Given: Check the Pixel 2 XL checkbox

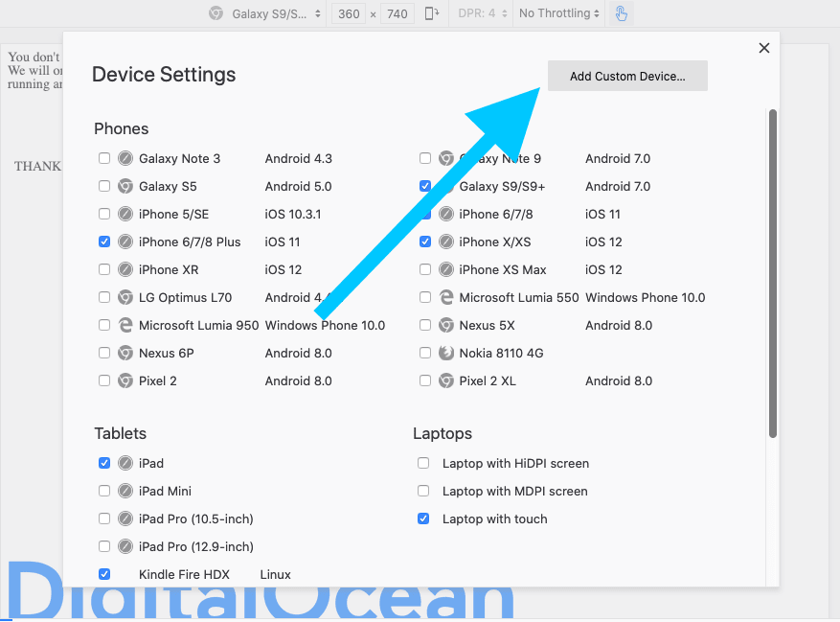Looking at the screenshot, I should [x=425, y=380].
